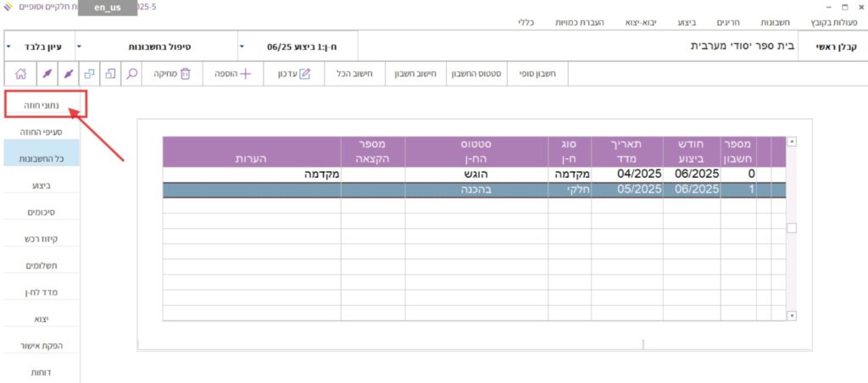Click the plus icon for הוספה

click(247, 74)
